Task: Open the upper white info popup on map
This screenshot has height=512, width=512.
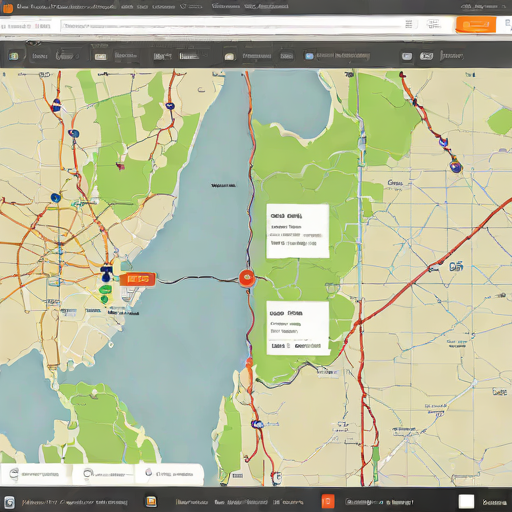Action: (x=298, y=231)
